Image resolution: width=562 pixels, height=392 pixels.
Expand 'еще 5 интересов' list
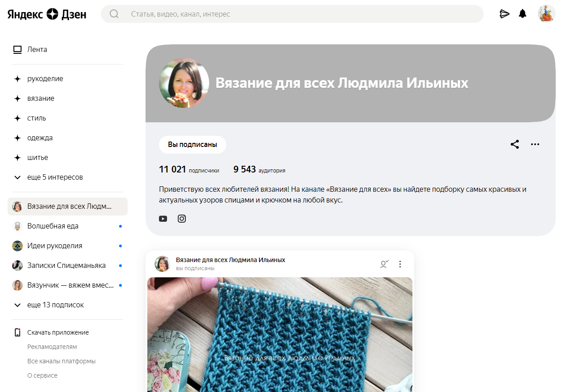pyautogui.click(x=48, y=177)
